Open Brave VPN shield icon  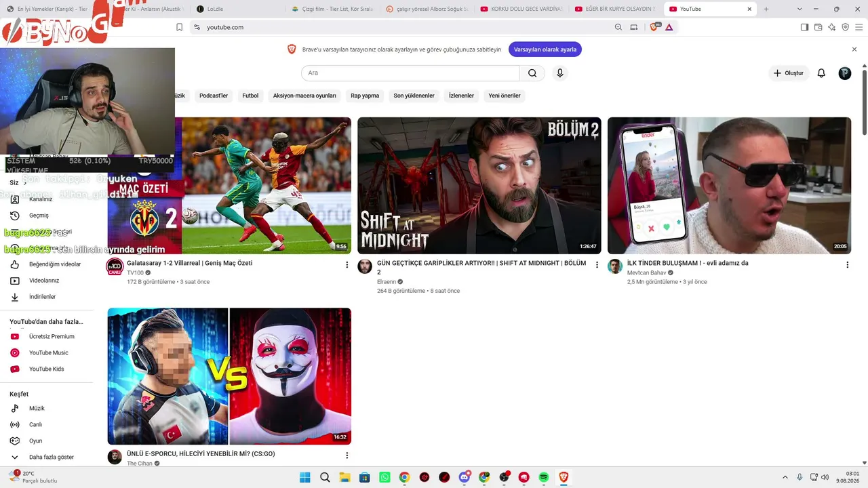pyautogui.click(x=845, y=27)
